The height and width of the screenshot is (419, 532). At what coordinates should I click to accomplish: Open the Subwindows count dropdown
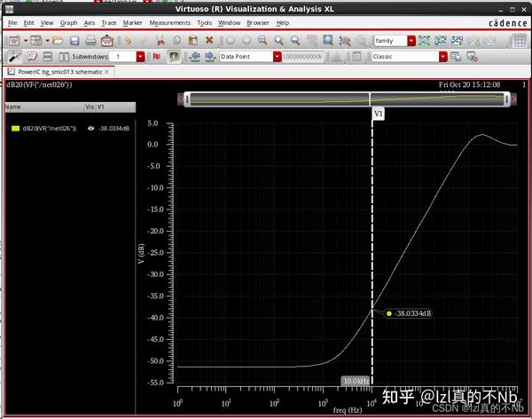[140, 57]
